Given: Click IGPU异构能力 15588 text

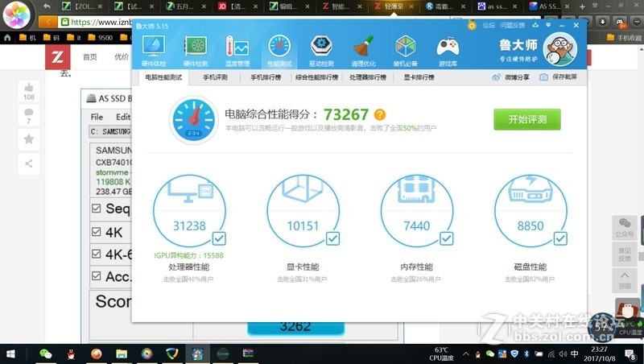Looking at the screenshot, I should pyautogui.click(x=189, y=255).
